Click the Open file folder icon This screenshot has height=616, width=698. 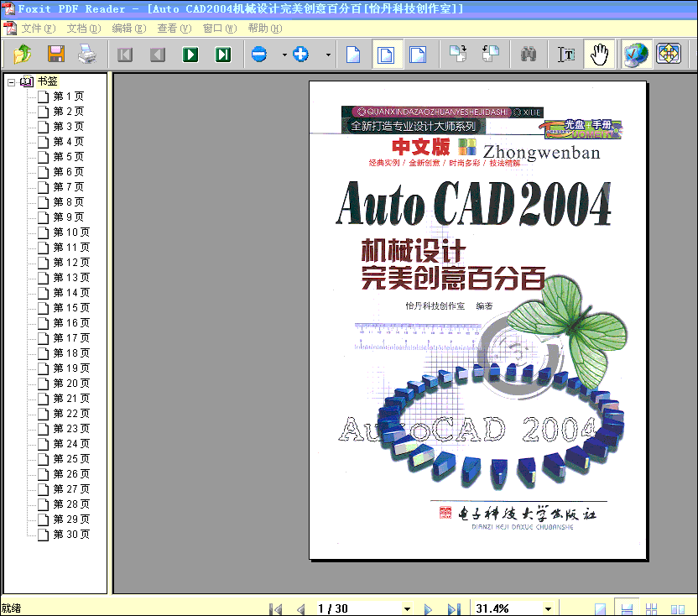point(23,55)
